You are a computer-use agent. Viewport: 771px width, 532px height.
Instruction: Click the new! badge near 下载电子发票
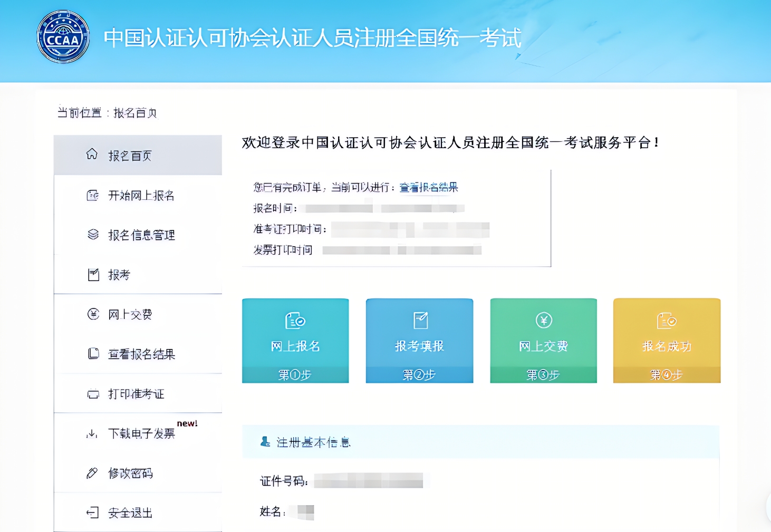coord(187,423)
